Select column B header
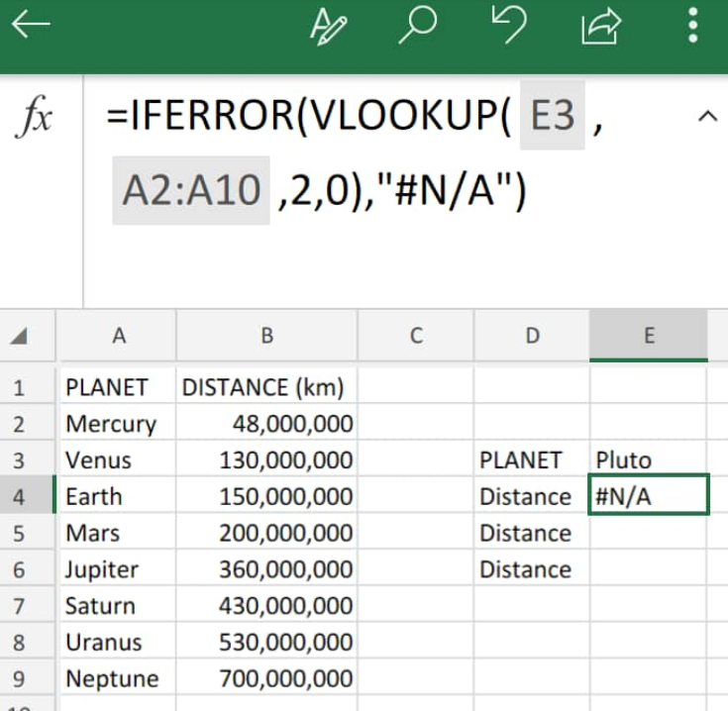This screenshot has height=711, width=728. [x=267, y=336]
